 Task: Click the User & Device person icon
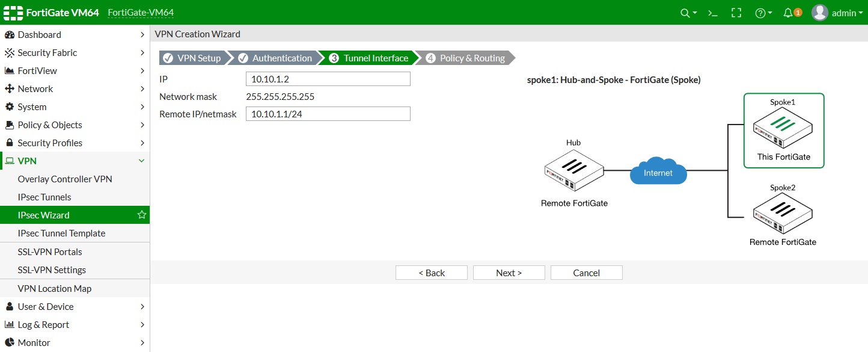point(9,307)
